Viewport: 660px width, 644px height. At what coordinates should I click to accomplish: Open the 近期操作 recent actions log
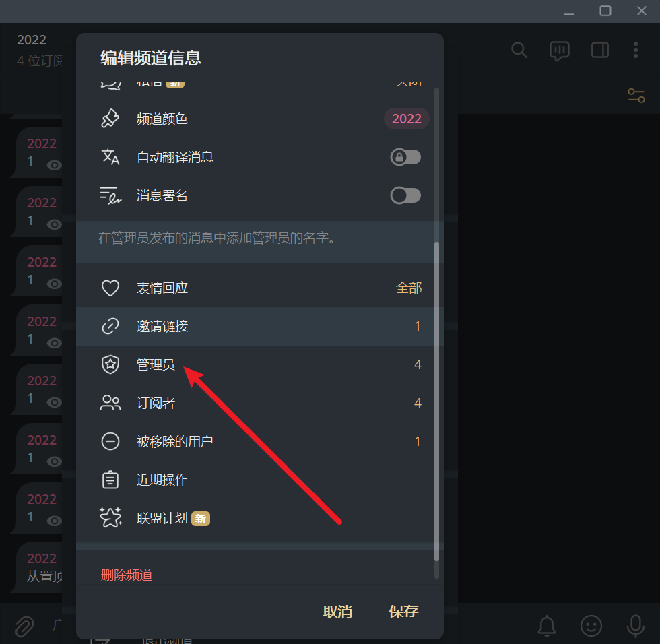[x=260, y=480]
